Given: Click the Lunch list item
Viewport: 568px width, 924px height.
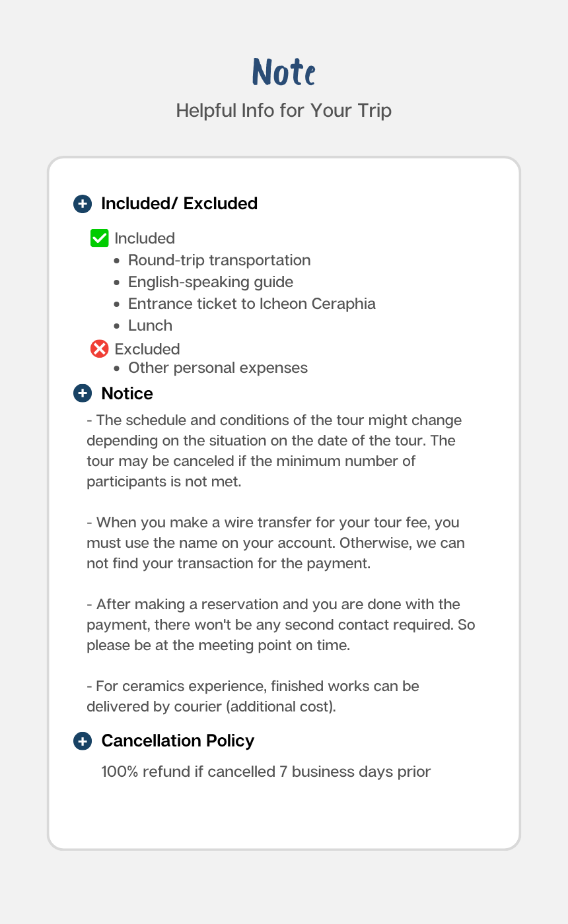Looking at the screenshot, I should pyautogui.click(x=150, y=325).
